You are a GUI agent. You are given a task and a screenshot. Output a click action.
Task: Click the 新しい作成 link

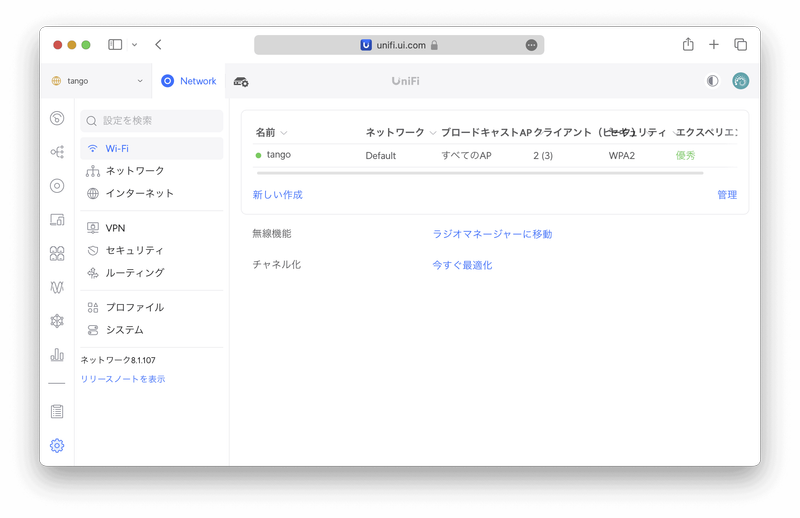[x=278, y=195]
